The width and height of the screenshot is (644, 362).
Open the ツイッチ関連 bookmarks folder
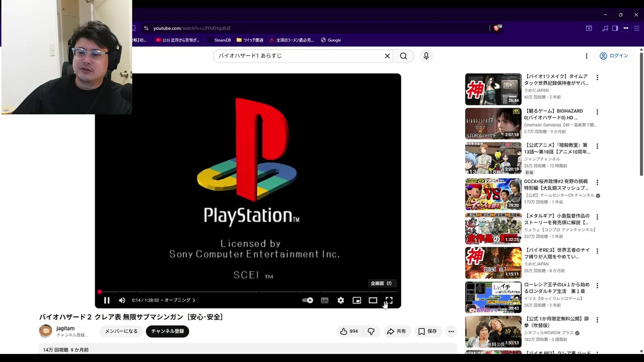click(250, 40)
